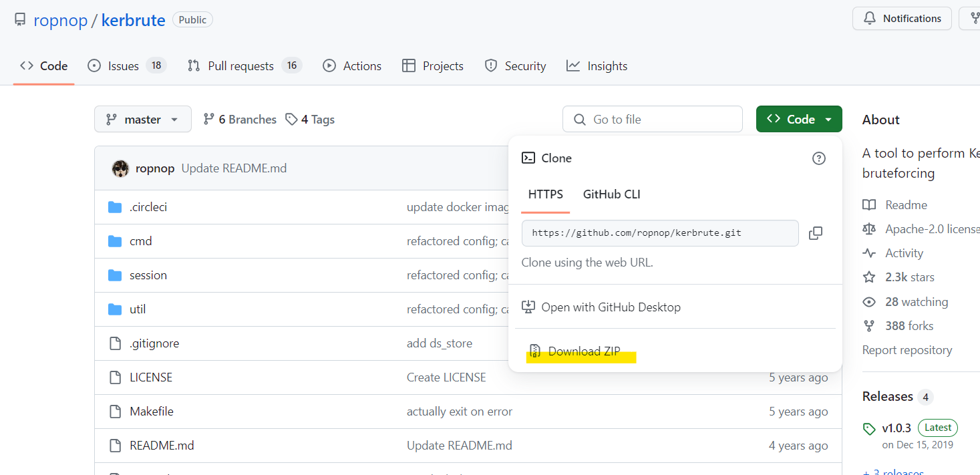
Task: Open the README.md row's Update README.md commit
Action: (x=460, y=446)
